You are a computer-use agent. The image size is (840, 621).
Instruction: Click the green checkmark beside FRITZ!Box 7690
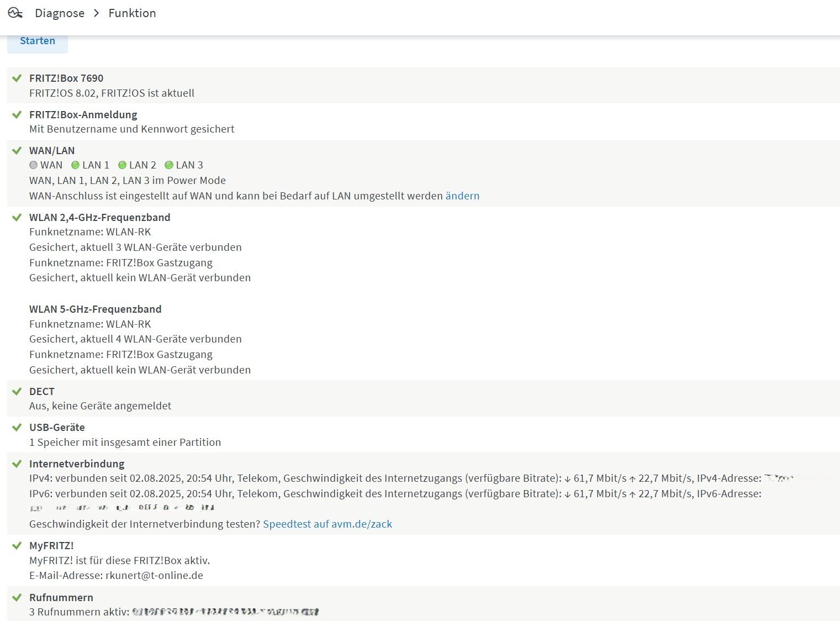point(17,78)
